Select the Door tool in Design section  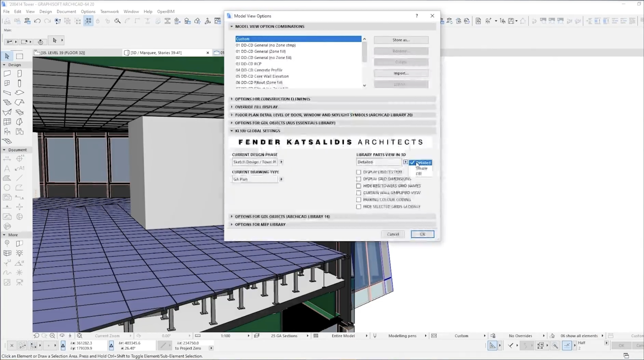click(x=20, y=73)
